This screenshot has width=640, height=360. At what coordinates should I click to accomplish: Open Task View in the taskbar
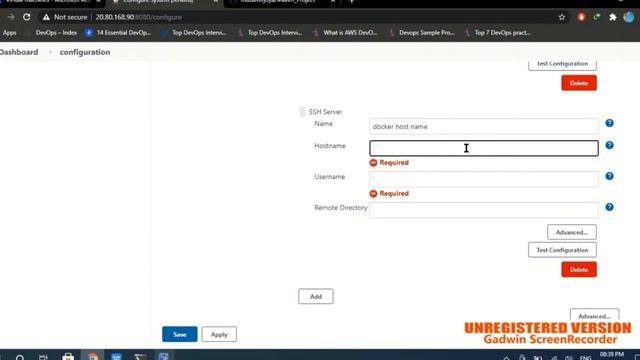click(x=43, y=357)
